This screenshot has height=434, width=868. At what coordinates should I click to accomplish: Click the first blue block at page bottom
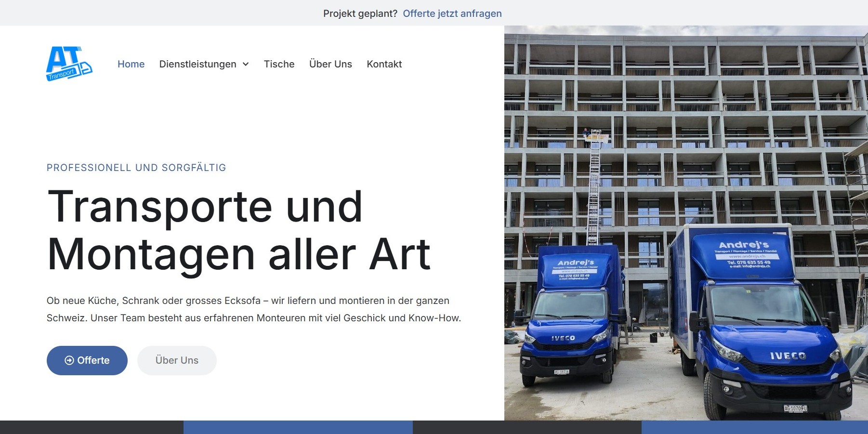point(298,427)
